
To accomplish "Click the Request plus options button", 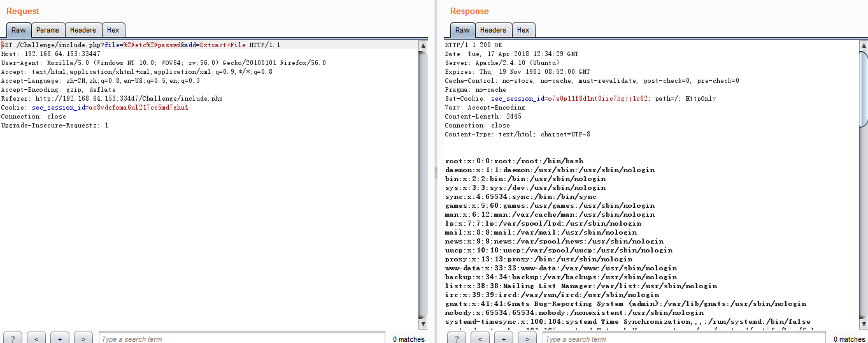I will [x=60, y=339].
